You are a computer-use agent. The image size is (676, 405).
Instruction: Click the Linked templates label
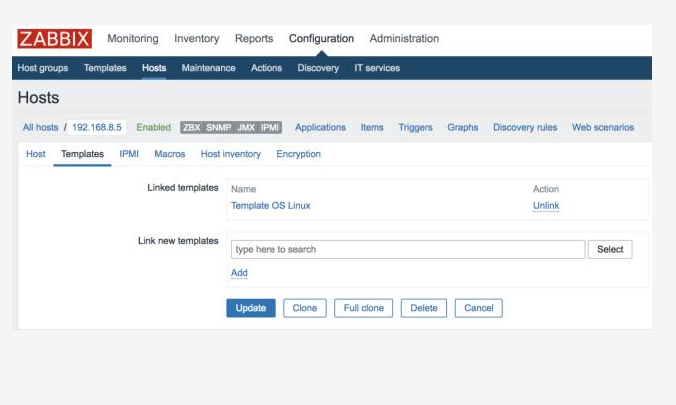pyautogui.click(x=183, y=188)
